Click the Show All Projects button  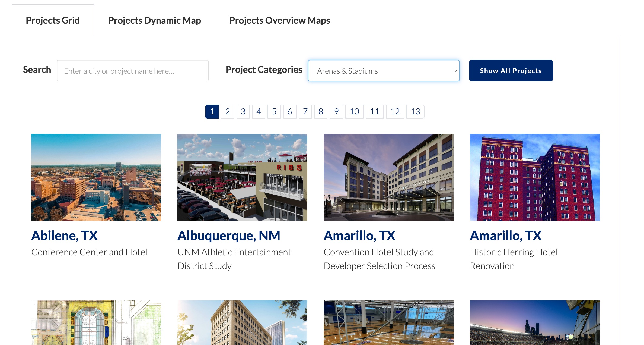coord(511,71)
